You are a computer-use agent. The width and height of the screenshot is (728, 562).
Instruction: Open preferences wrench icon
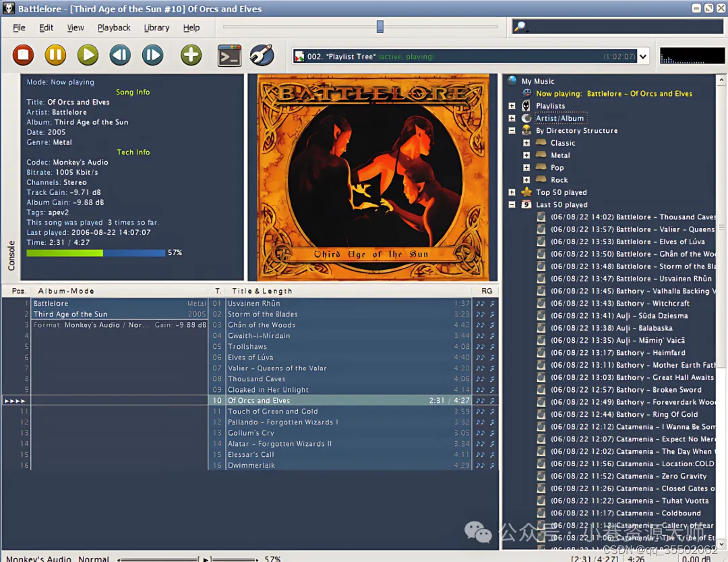262,55
